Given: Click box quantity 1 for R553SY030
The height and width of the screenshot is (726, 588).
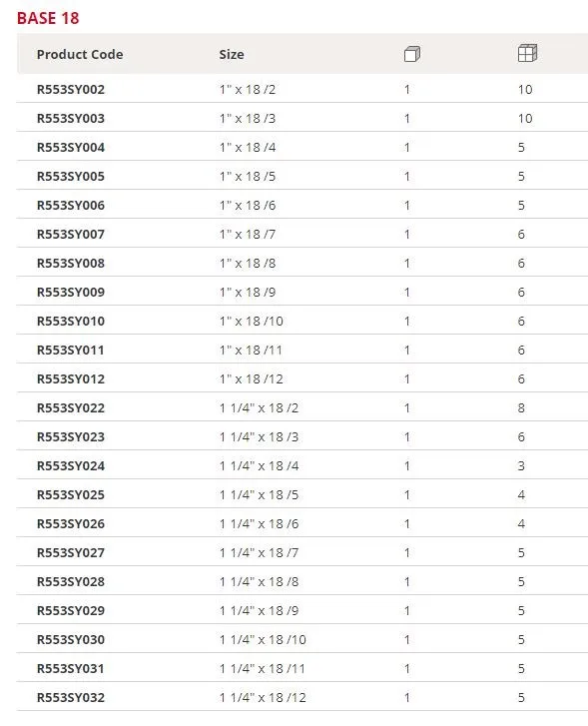Looking at the screenshot, I should 407,640.
